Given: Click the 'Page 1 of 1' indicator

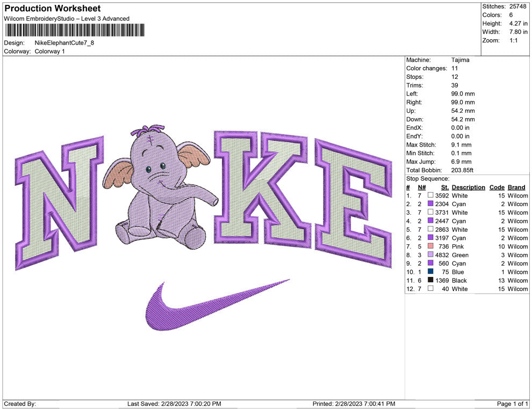Looking at the screenshot, I should pos(512,404).
